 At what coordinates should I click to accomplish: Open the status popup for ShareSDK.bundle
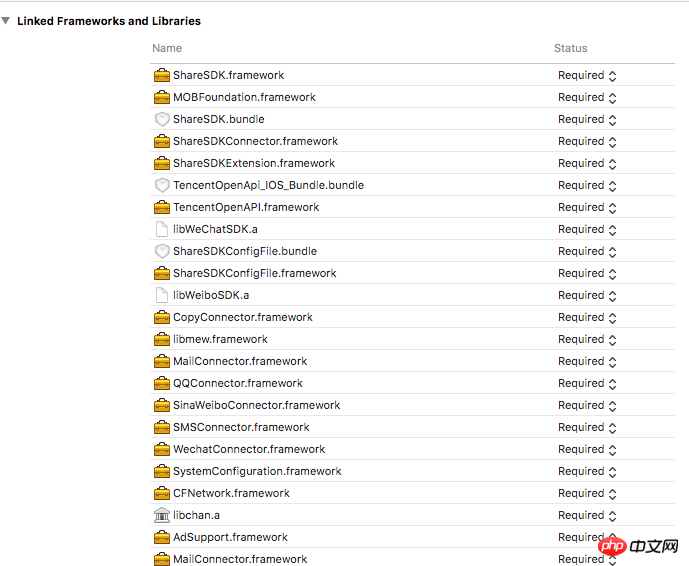click(587, 120)
